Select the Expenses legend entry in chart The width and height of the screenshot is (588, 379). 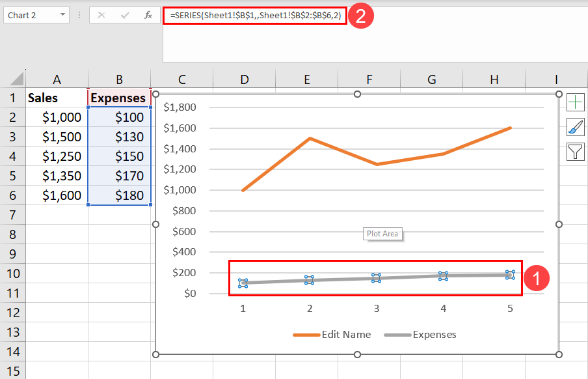420,335
